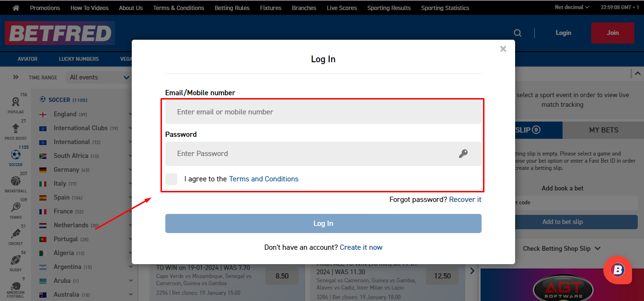The image size is (644, 301).
Task: Open the Net decimal odds dropdown
Action: point(572,8)
